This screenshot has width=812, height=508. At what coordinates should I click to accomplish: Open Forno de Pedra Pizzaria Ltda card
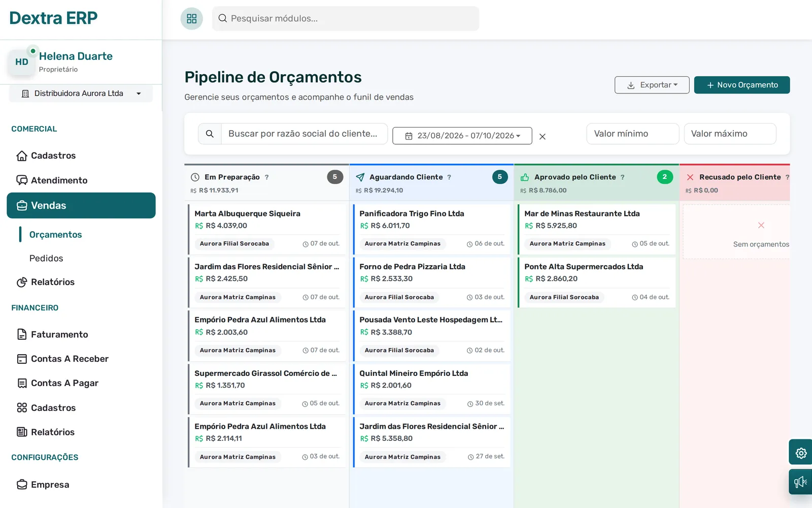point(432,282)
